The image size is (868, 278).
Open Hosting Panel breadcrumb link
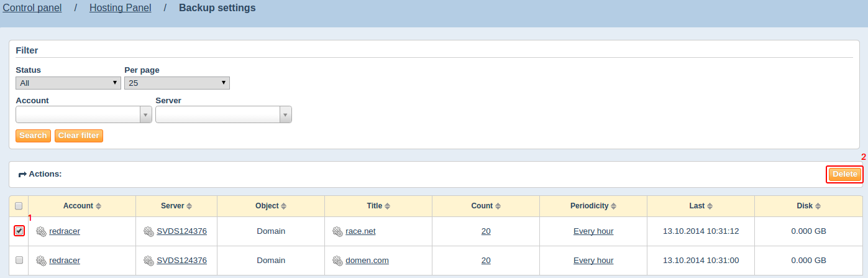tap(121, 8)
